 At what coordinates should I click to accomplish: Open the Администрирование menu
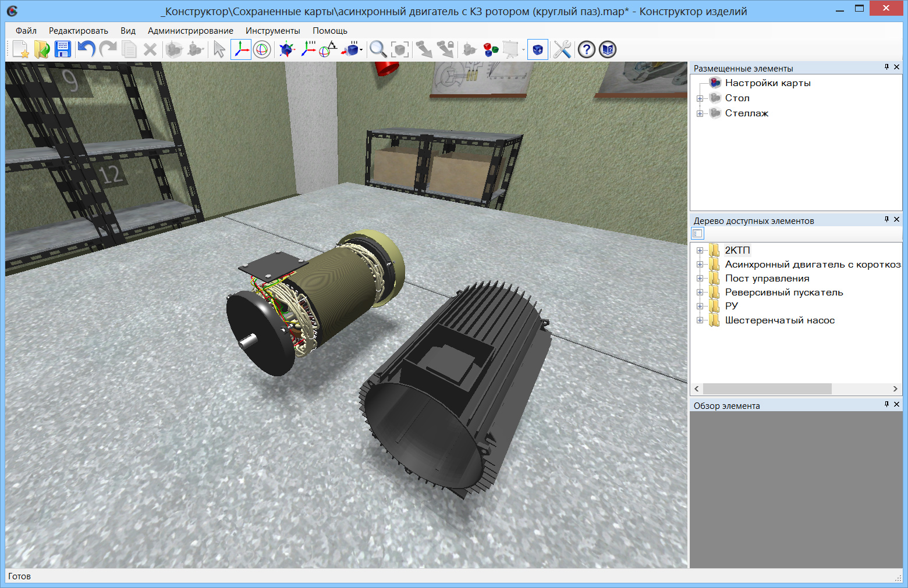coord(190,31)
